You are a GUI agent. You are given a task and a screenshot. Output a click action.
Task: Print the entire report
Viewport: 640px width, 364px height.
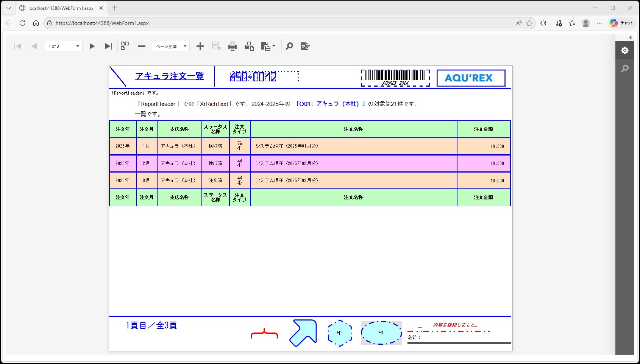(x=233, y=46)
